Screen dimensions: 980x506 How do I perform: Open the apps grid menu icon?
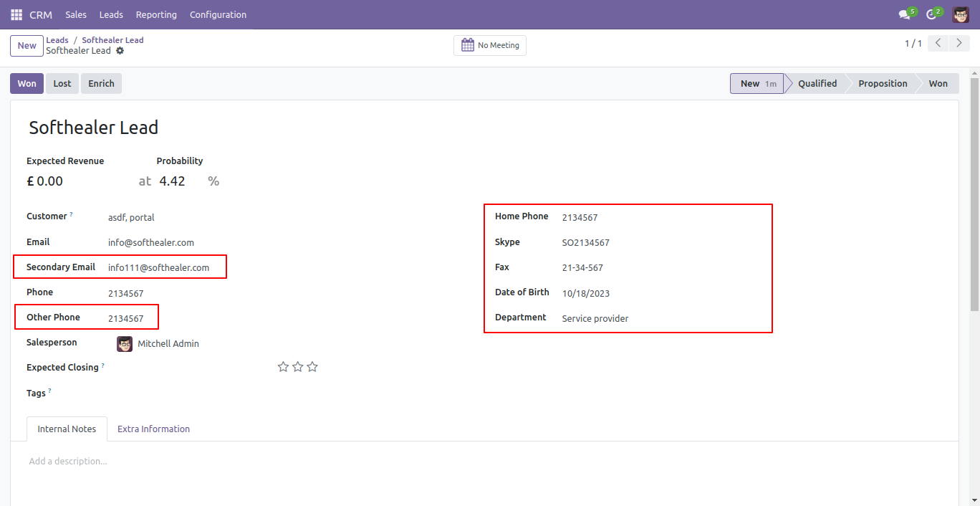pos(16,14)
